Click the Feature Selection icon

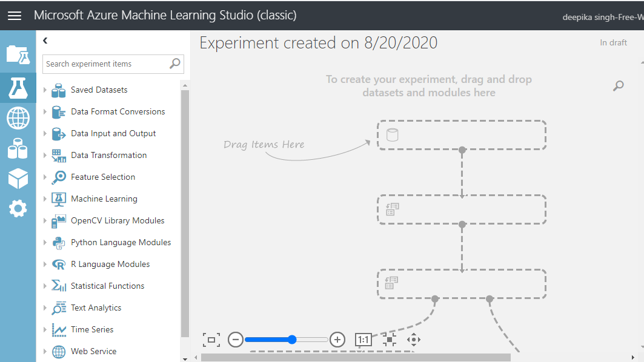(58, 177)
